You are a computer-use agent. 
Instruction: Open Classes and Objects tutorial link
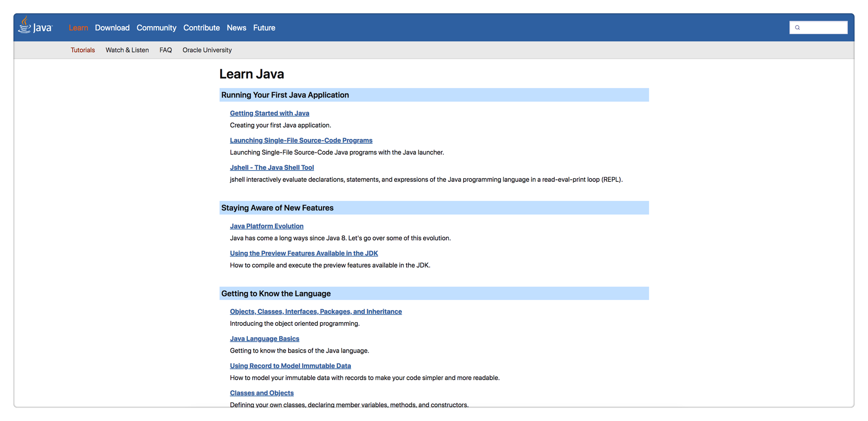tap(262, 393)
